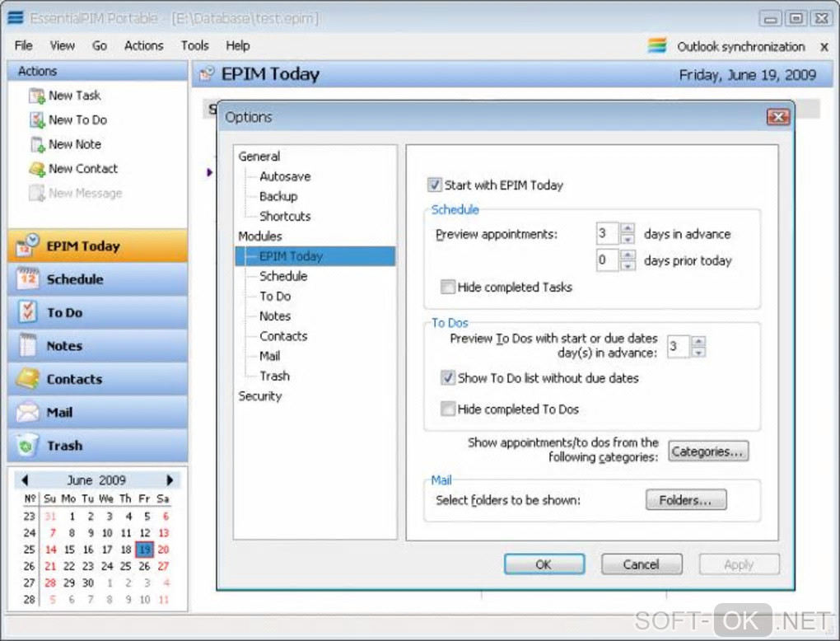Image resolution: width=840 pixels, height=641 pixels.
Task: Click the New Note icon
Action: pyautogui.click(x=37, y=145)
